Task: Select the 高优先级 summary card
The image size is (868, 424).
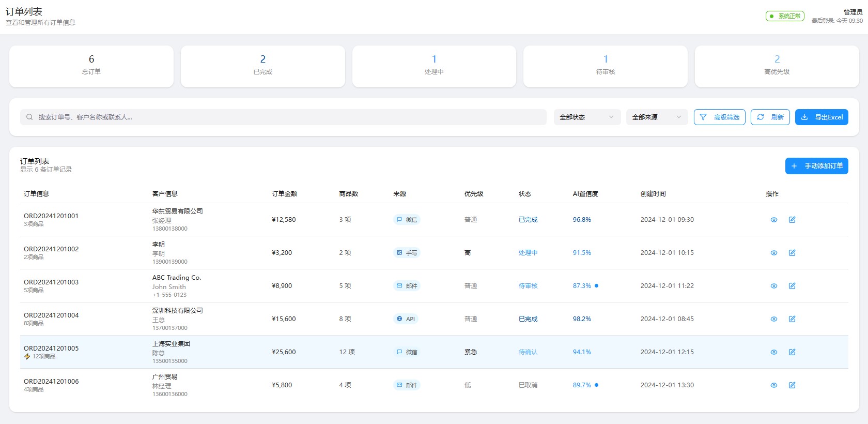Action: click(x=777, y=66)
